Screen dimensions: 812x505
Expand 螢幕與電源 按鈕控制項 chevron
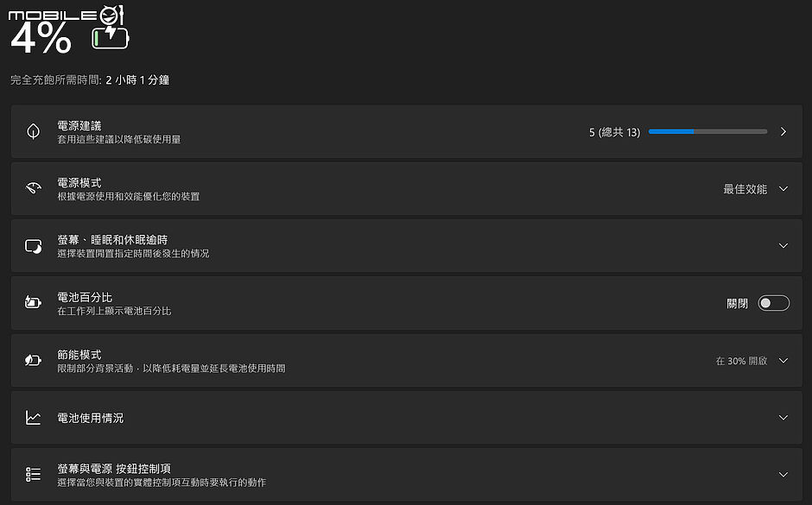tap(783, 475)
